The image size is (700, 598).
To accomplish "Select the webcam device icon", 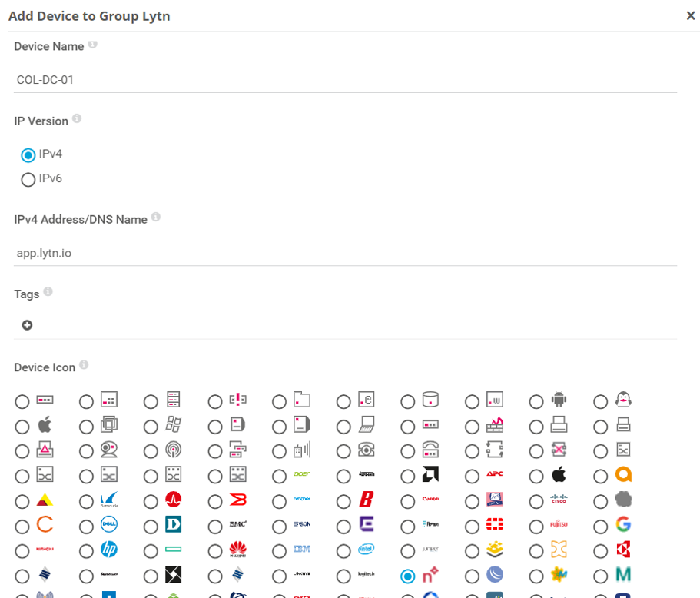I will tap(87, 450).
